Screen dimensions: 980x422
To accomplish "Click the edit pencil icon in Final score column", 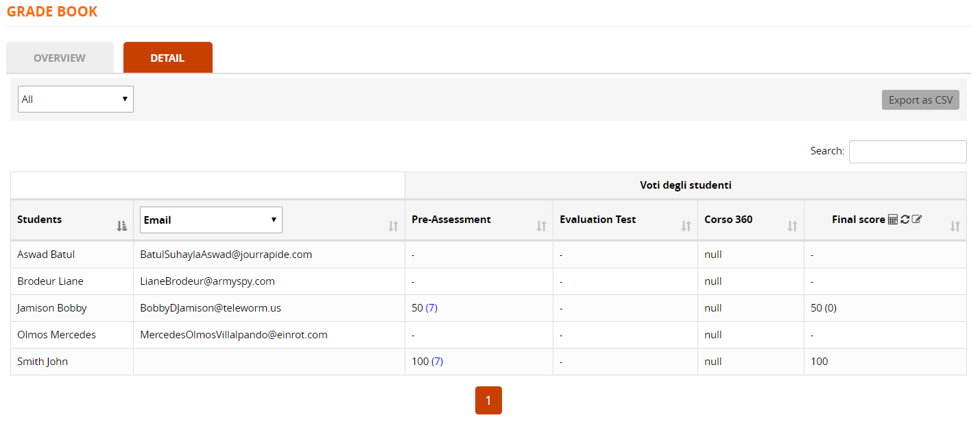I will click(x=916, y=220).
